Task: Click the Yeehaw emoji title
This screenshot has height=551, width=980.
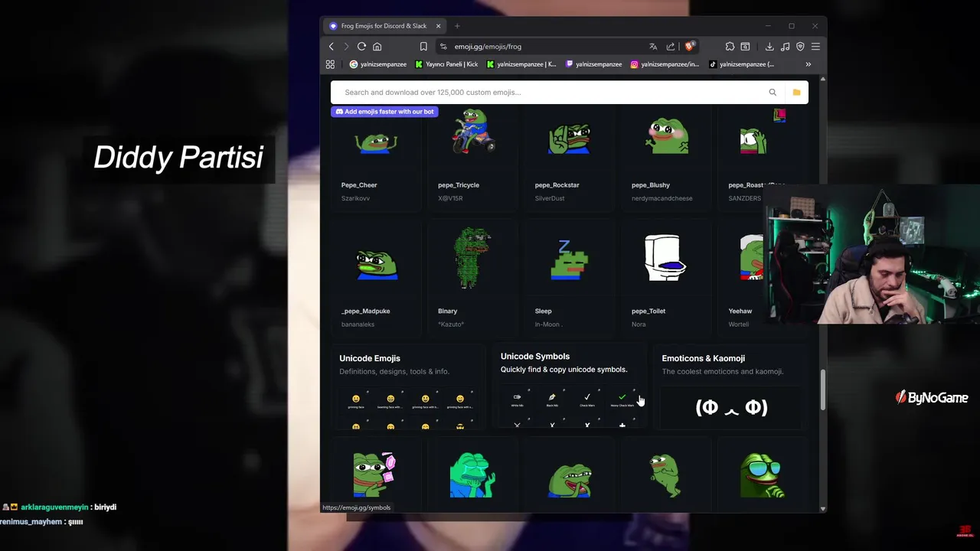Action: tap(740, 311)
